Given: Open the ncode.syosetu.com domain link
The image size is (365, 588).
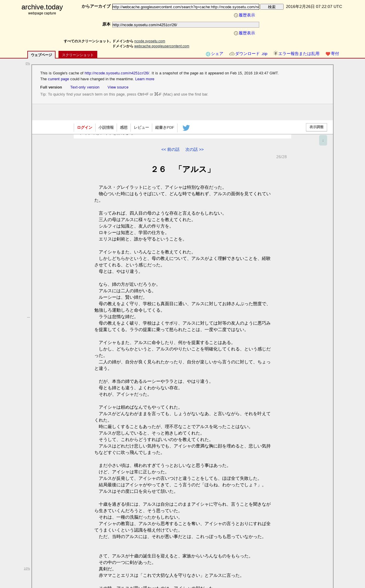Looking at the screenshot, I should (x=150, y=41).
